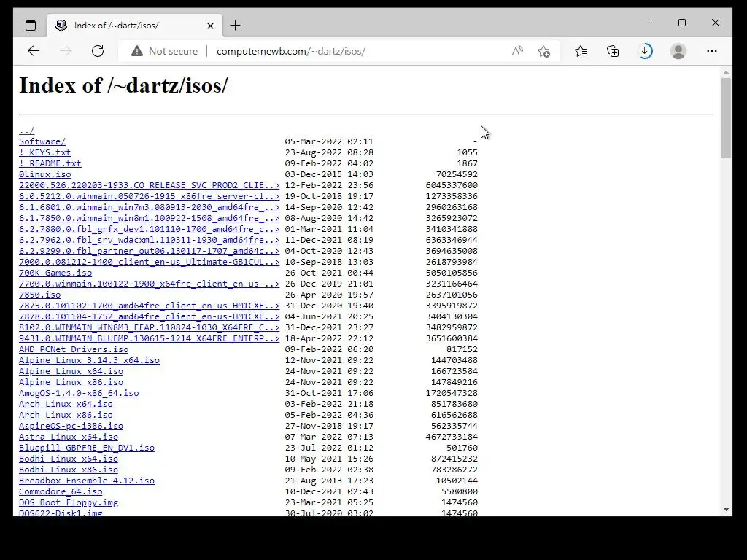Image resolution: width=747 pixels, height=560 pixels.
Task: Click the scrollbar up arrow
Action: coord(726,72)
